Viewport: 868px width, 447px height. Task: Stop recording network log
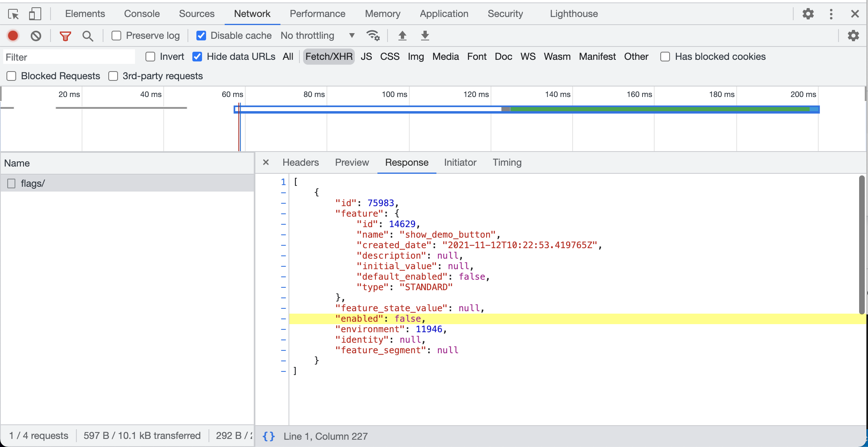click(13, 36)
